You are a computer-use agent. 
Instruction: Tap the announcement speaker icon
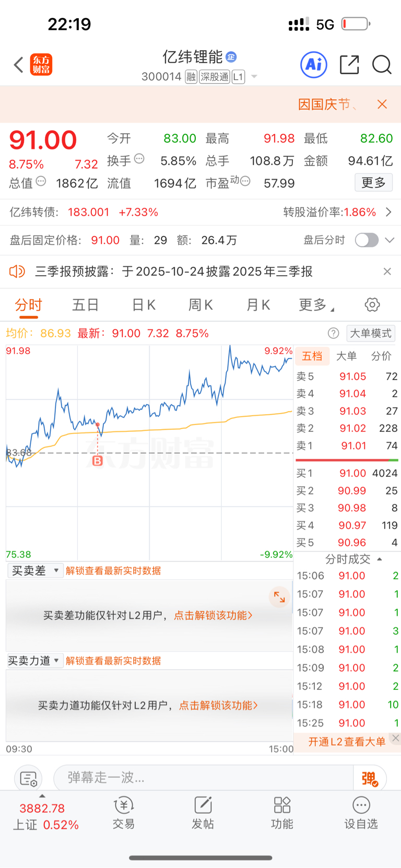pyautogui.click(x=17, y=272)
